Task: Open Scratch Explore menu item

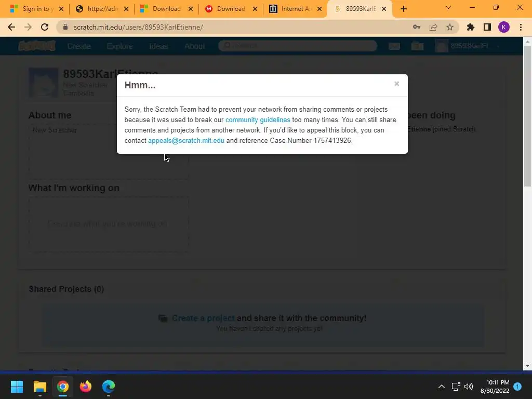Action: pos(119,46)
